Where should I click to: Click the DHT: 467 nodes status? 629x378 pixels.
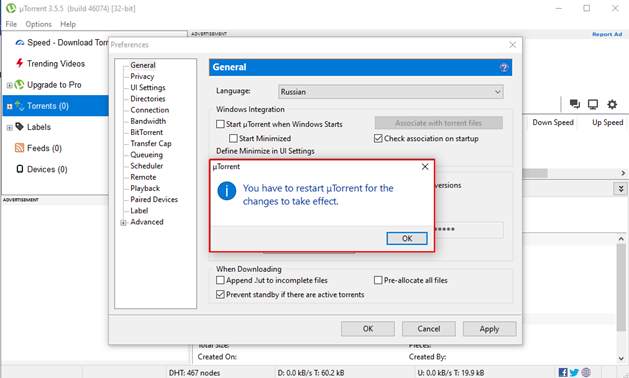tap(194, 373)
